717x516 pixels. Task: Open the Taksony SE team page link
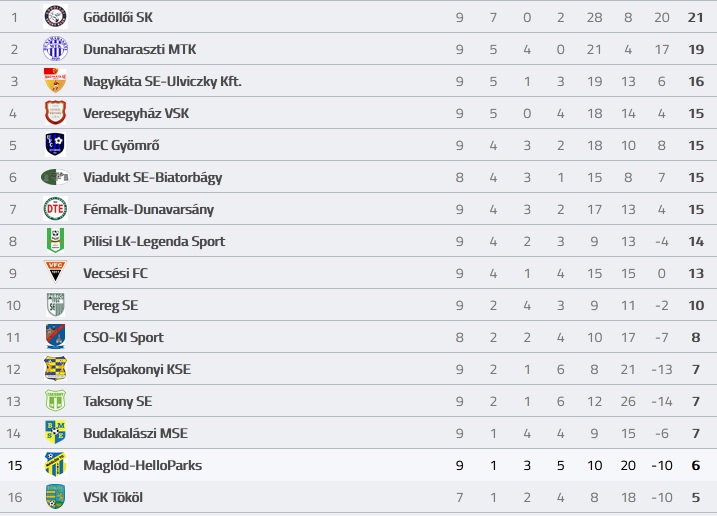click(x=118, y=401)
